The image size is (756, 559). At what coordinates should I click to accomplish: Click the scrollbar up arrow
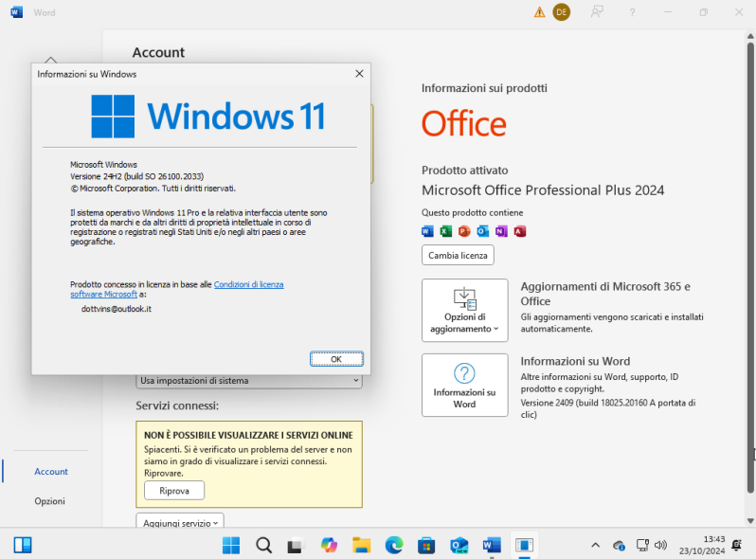(750, 36)
